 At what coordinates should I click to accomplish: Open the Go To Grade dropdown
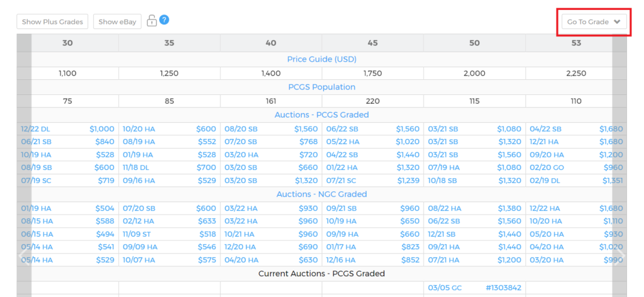(x=594, y=22)
